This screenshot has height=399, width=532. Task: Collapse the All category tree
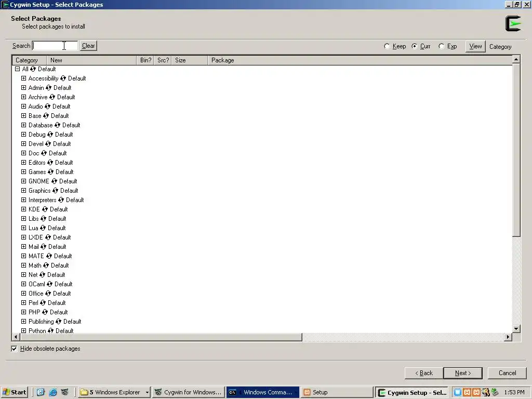17,69
